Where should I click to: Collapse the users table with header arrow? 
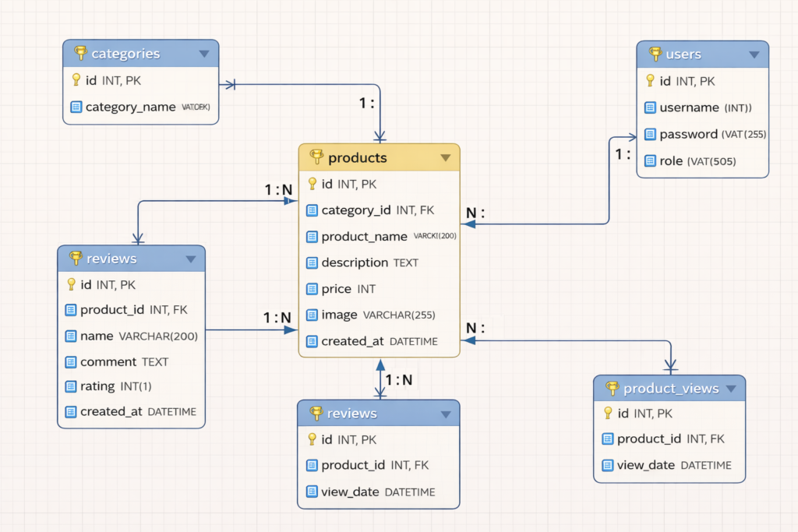(754, 55)
